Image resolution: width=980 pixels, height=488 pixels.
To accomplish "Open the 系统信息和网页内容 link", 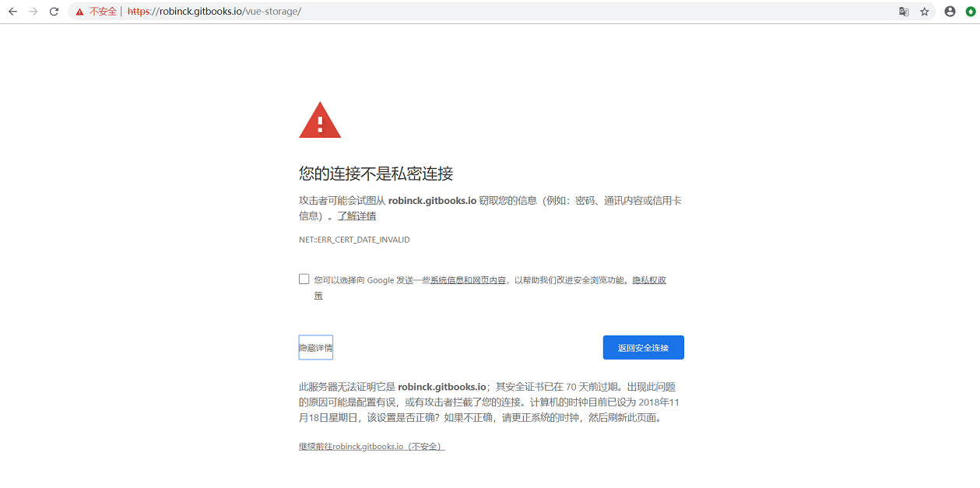I will pyautogui.click(x=468, y=279).
